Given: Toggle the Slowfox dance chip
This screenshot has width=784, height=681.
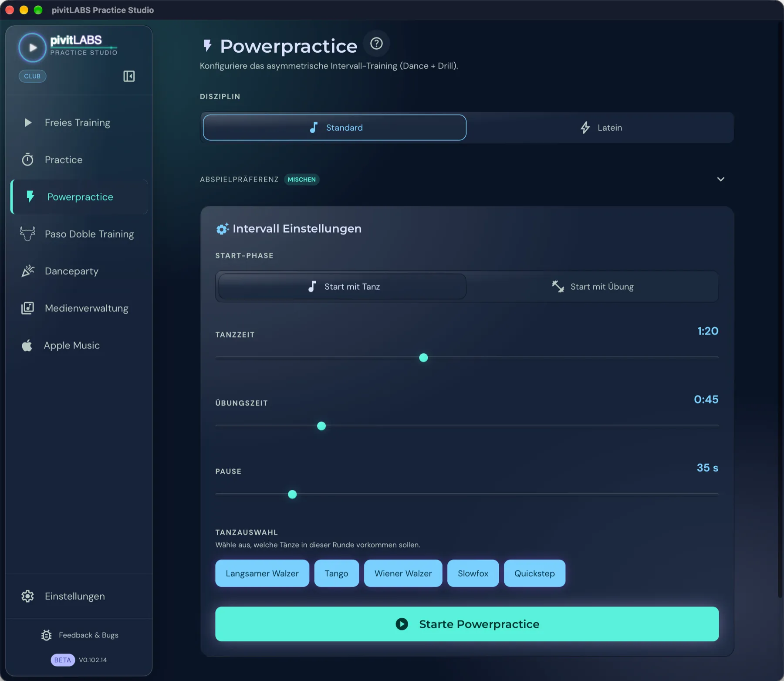Looking at the screenshot, I should [x=473, y=573].
